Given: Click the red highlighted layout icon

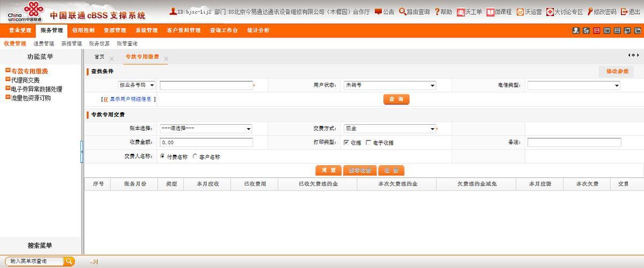Looking at the screenshot, I should (x=597, y=31).
